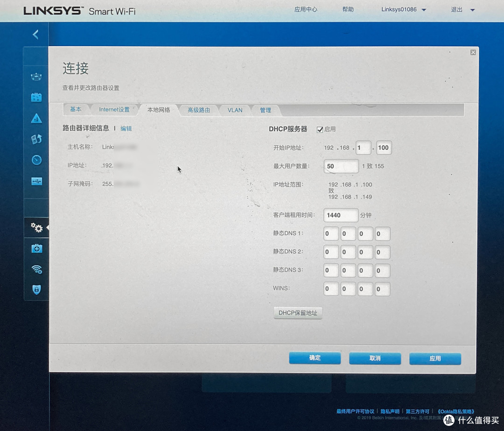Open Parental Controls from the sidebar

[36, 119]
